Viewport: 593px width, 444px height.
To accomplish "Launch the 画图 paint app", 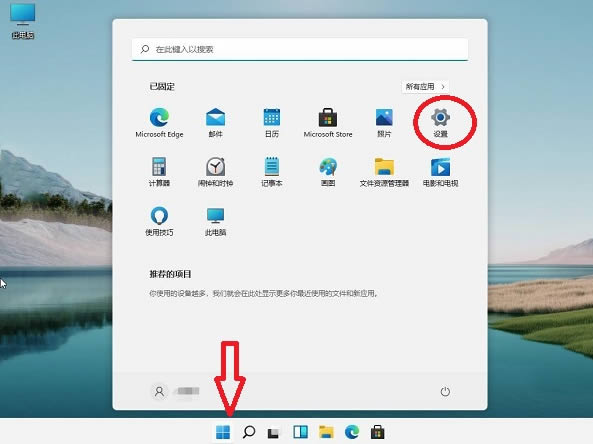I will pyautogui.click(x=328, y=172).
